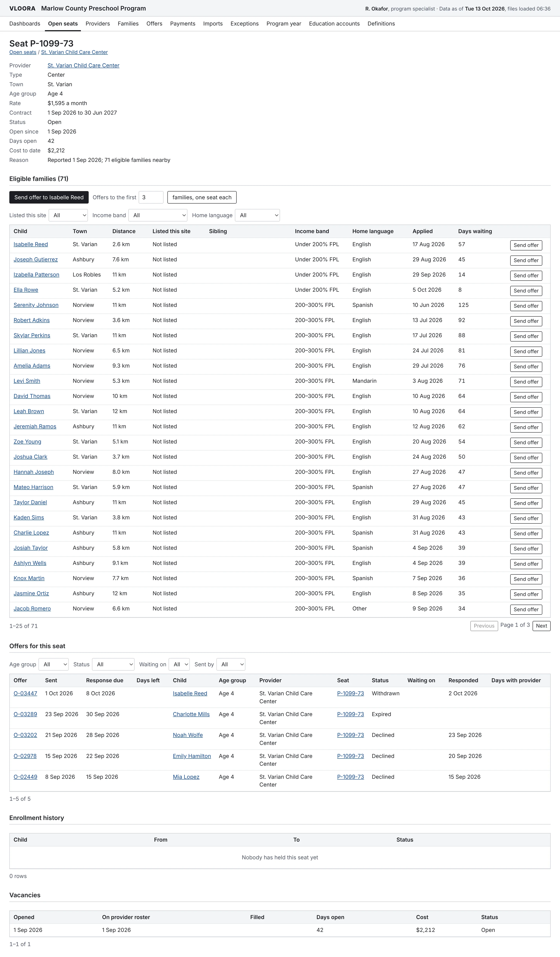This screenshot has width=560, height=957.
Task: Open the Imports tab
Action: pos(213,24)
